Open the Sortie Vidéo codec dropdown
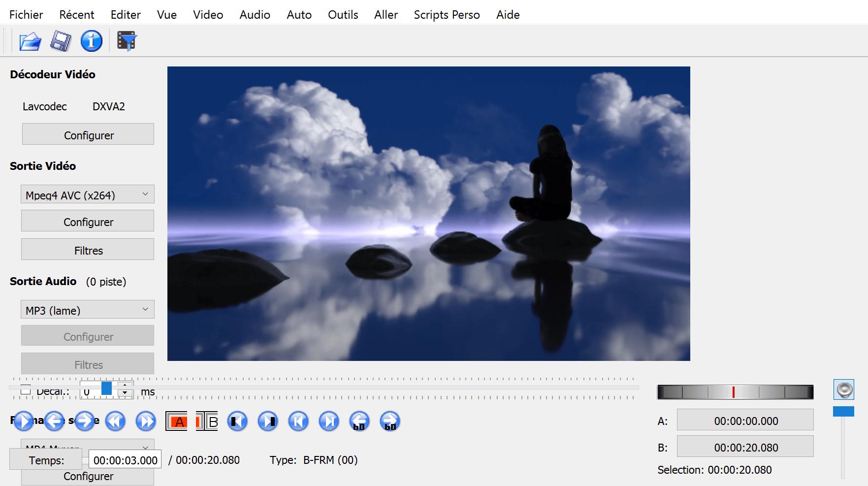This screenshot has height=486, width=868. pyautogui.click(x=87, y=194)
